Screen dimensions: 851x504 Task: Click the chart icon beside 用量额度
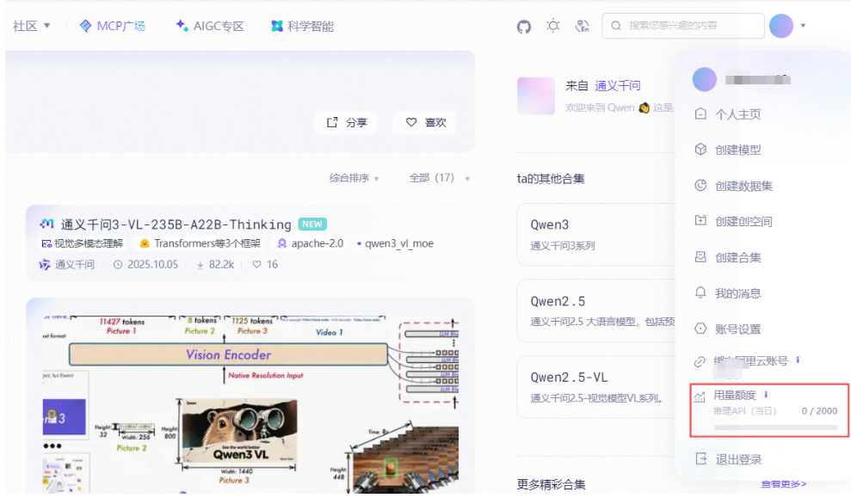pyautogui.click(x=700, y=396)
